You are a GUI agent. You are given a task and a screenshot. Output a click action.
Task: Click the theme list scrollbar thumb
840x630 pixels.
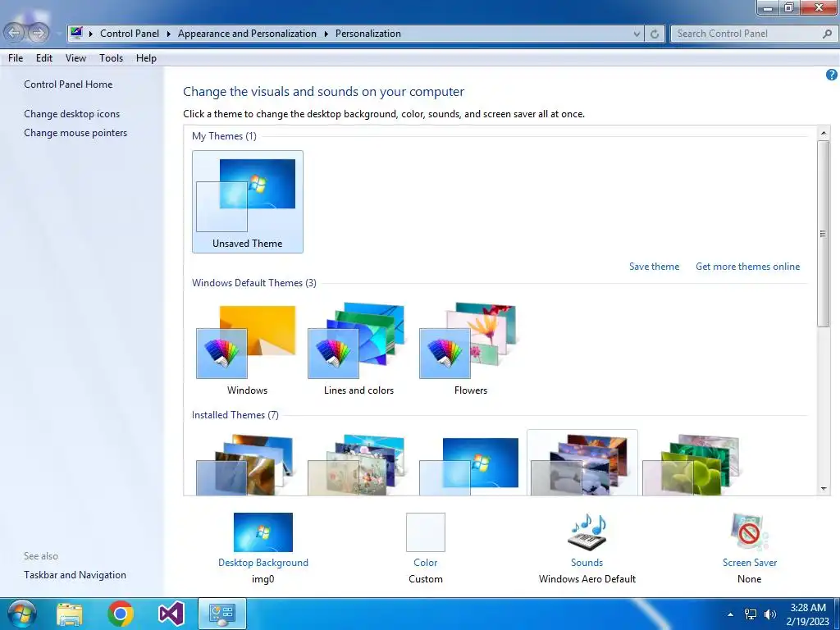pos(824,234)
